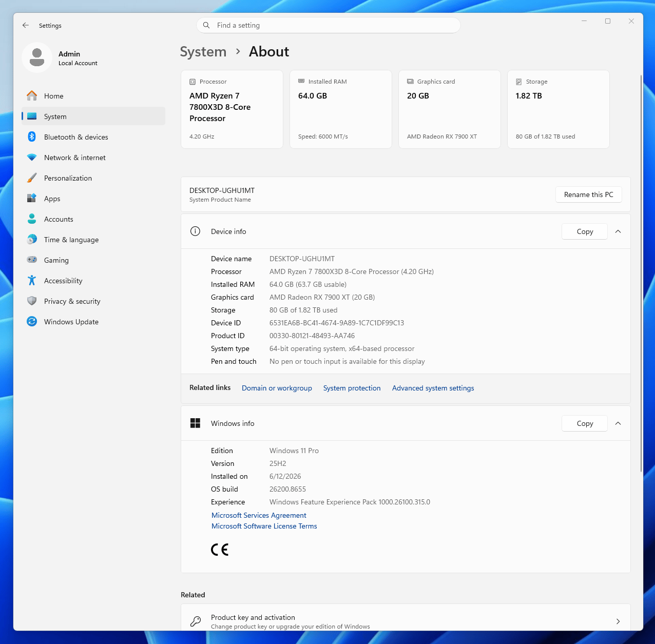
Task: Open Personalization settings
Action: click(93, 178)
